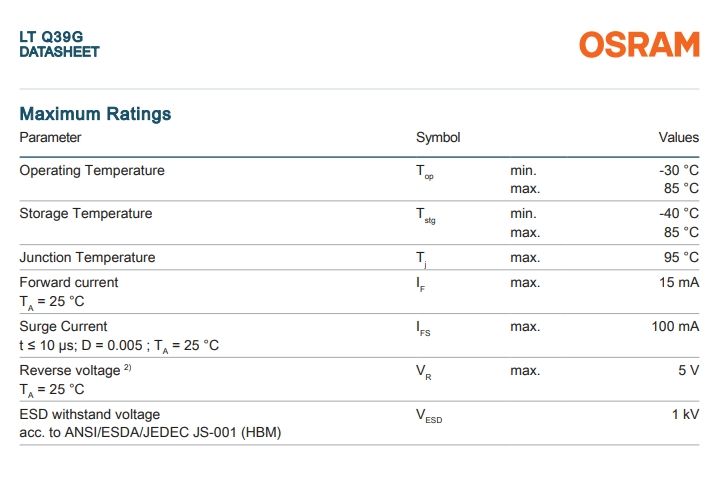Screen dimensions: 712x480
Task: Click the Parameter column header
Action: (x=50, y=137)
